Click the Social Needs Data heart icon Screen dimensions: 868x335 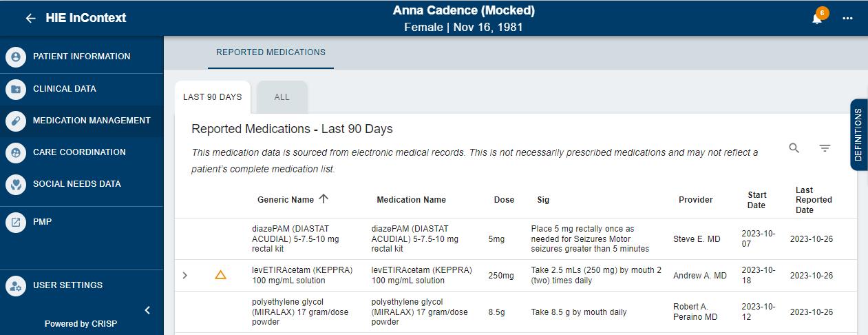pyautogui.click(x=16, y=184)
